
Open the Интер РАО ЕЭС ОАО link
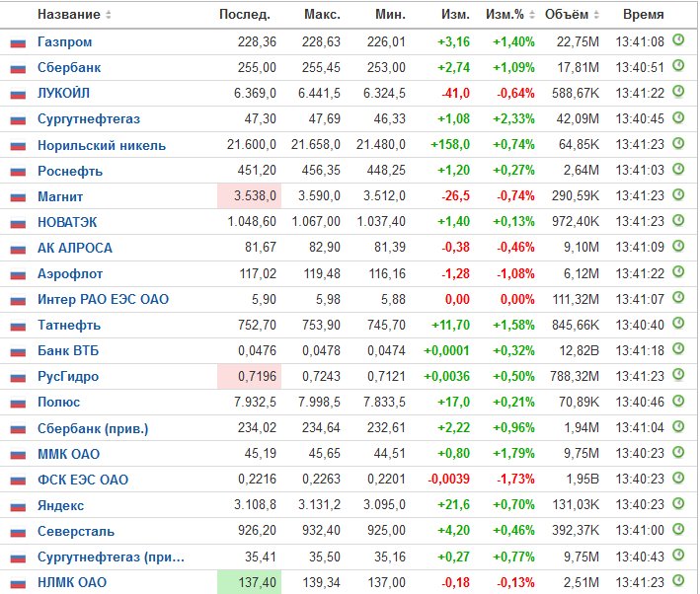103,299
